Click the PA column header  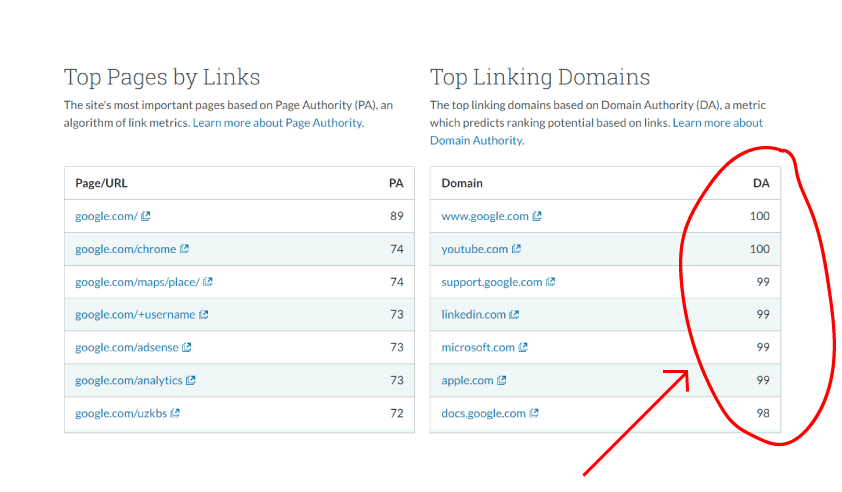(396, 183)
